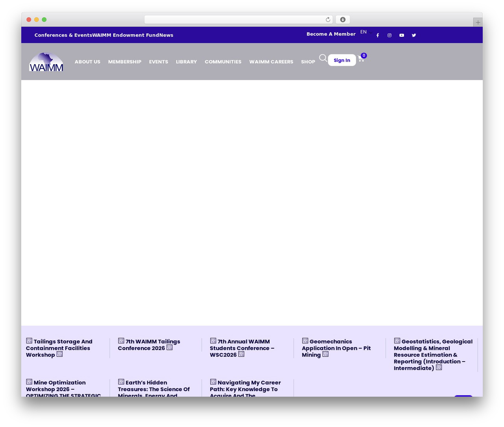
Task: Open Earth's Hidden Treasures link
Action: [x=154, y=388]
